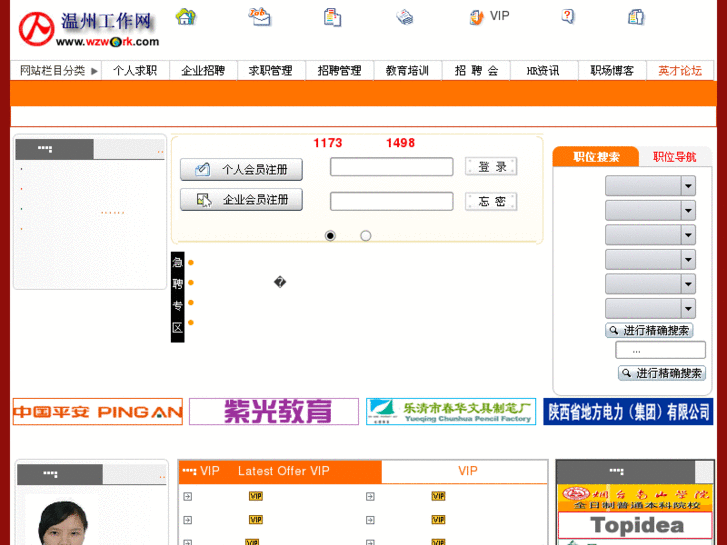Select the orange Latest Offer VIP tab

coord(280,471)
